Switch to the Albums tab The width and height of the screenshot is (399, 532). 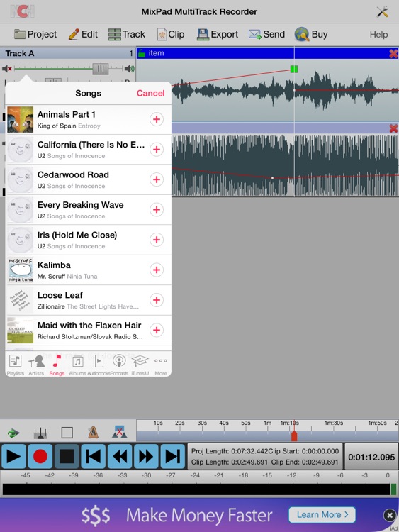click(78, 365)
